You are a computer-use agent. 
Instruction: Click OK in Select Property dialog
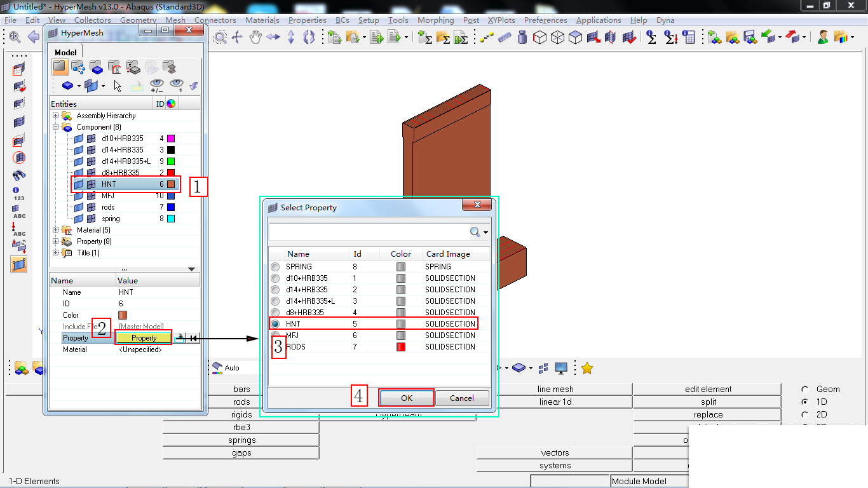[407, 398]
